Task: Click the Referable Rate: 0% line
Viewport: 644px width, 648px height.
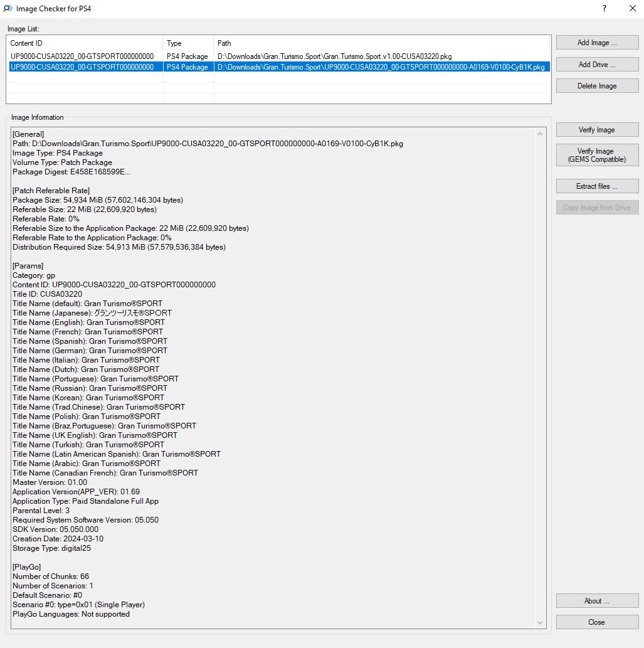Action: (46, 219)
